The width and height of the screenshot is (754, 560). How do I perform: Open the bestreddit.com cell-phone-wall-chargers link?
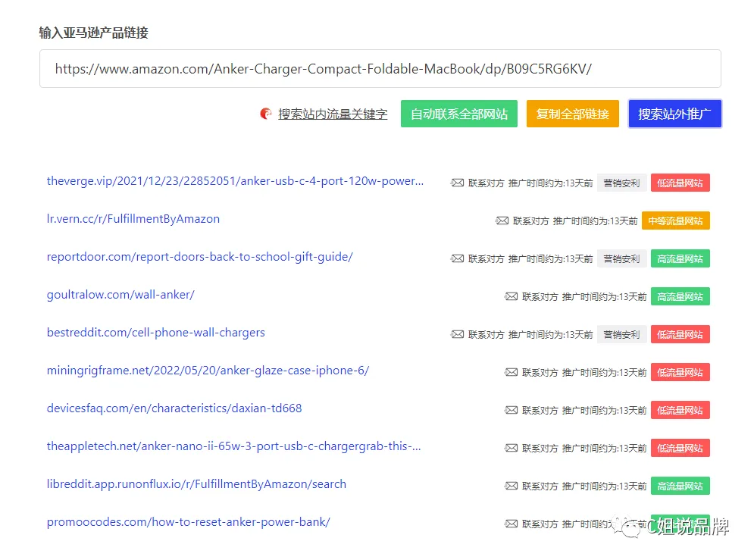tap(156, 333)
